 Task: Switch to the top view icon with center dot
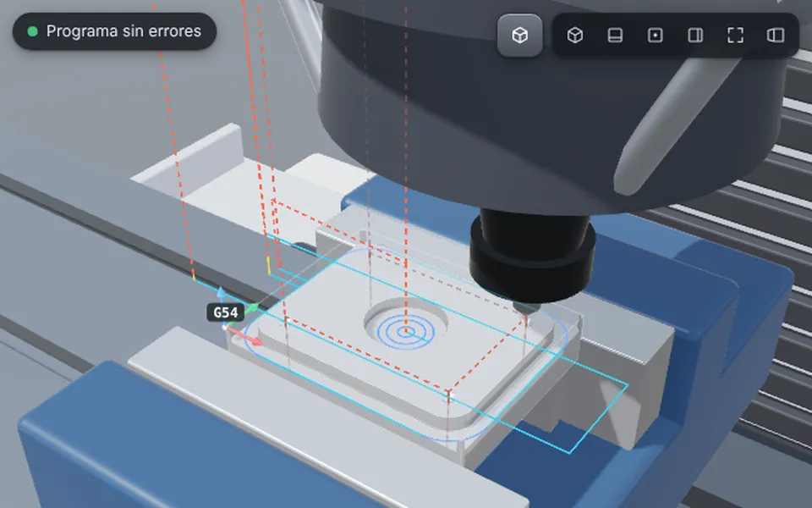(655, 36)
